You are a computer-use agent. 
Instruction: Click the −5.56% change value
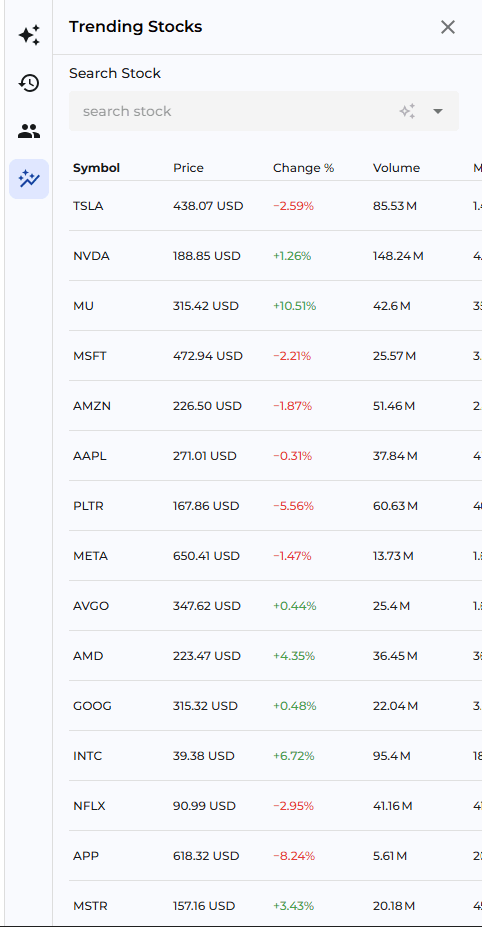pyautogui.click(x=293, y=506)
